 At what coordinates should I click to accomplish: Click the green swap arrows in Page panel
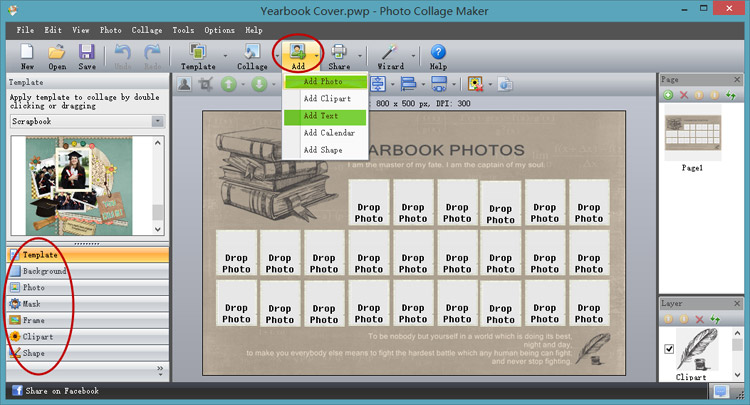(731, 95)
